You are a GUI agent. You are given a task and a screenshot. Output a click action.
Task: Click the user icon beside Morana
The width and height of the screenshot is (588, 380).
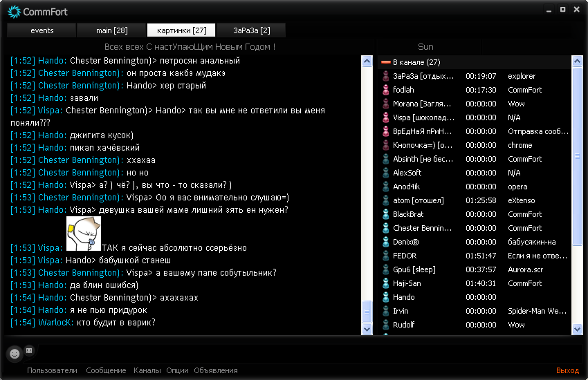[386, 104]
